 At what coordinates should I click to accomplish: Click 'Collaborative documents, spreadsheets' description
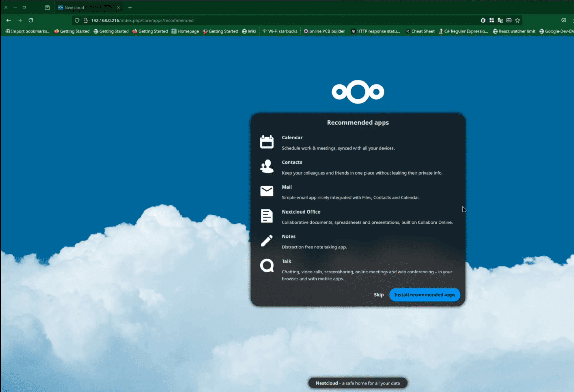point(367,223)
